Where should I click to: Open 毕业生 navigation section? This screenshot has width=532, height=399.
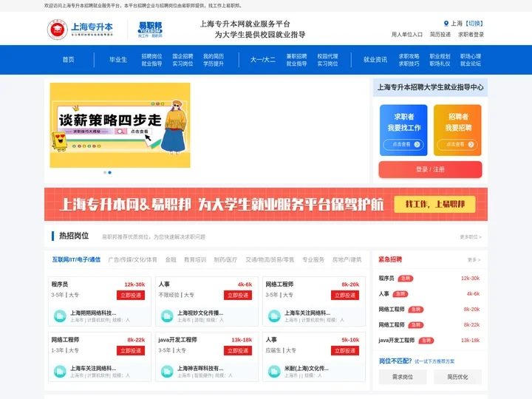tap(118, 59)
